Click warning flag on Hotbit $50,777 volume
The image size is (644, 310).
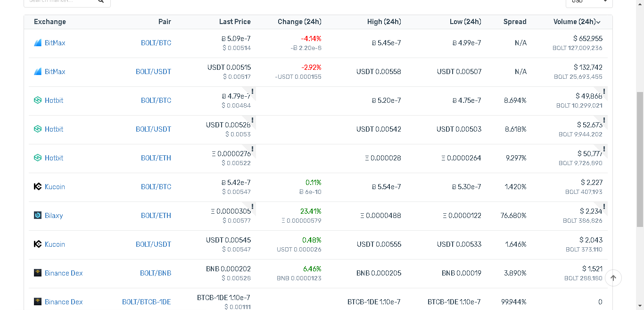604,149
